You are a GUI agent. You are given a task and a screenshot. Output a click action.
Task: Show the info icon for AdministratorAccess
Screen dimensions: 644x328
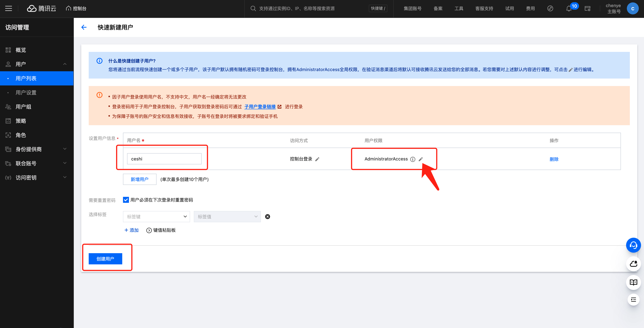pos(413,159)
